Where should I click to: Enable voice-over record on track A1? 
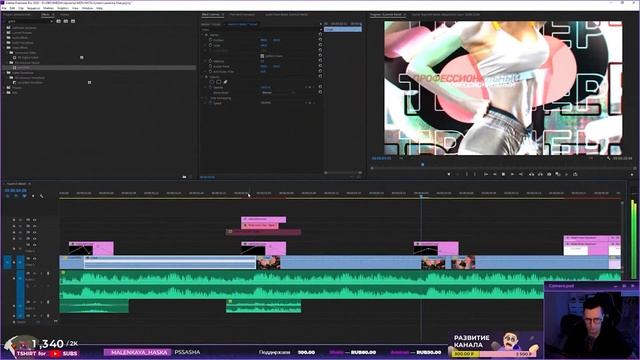(48, 273)
